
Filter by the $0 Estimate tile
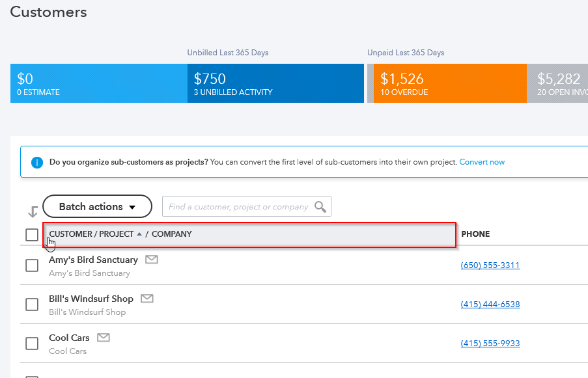click(98, 83)
